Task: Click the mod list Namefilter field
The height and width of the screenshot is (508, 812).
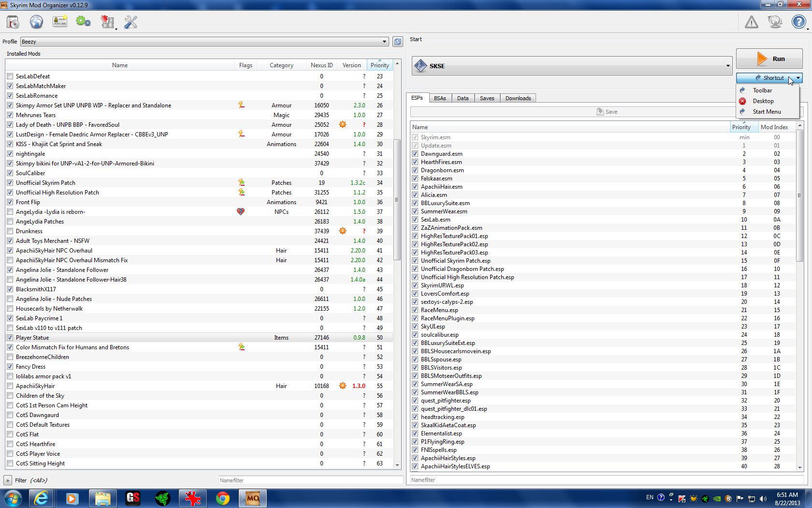Action: coord(310,480)
